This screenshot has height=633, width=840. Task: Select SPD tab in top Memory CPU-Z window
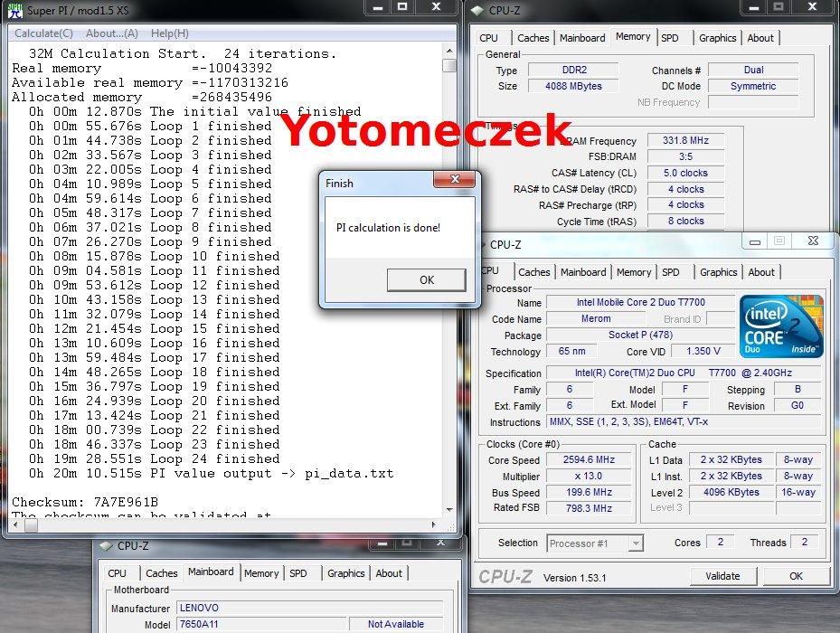[x=670, y=38]
